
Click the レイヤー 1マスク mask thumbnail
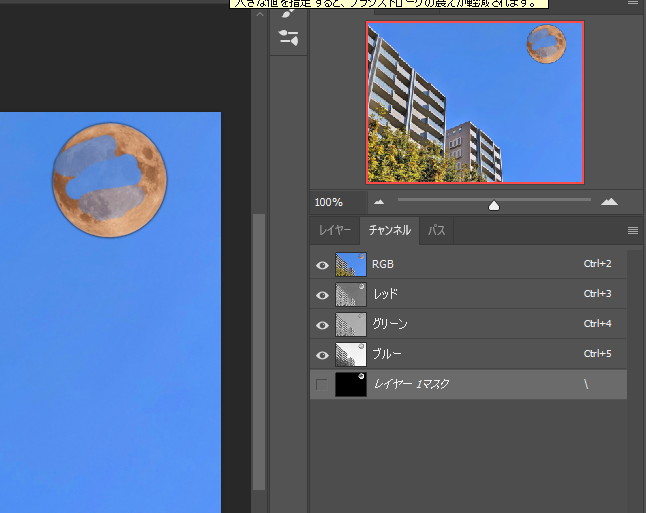click(351, 384)
